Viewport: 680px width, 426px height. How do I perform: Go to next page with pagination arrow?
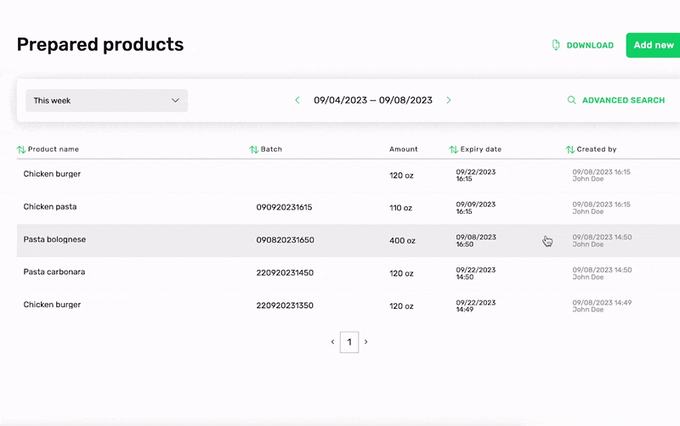click(366, 342)
